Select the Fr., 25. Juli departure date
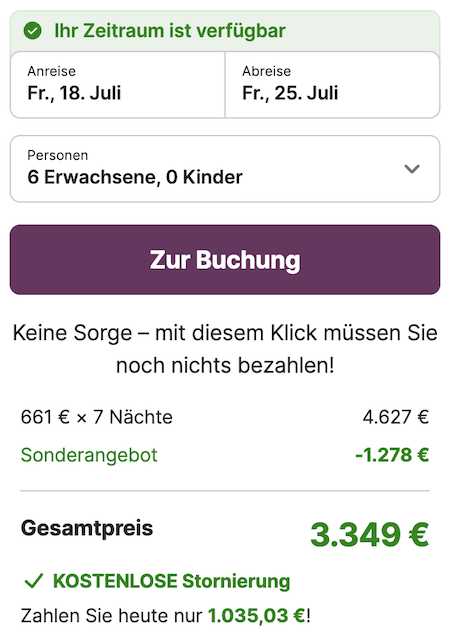This screenshot has height=640, width=450. click(290, 93)
